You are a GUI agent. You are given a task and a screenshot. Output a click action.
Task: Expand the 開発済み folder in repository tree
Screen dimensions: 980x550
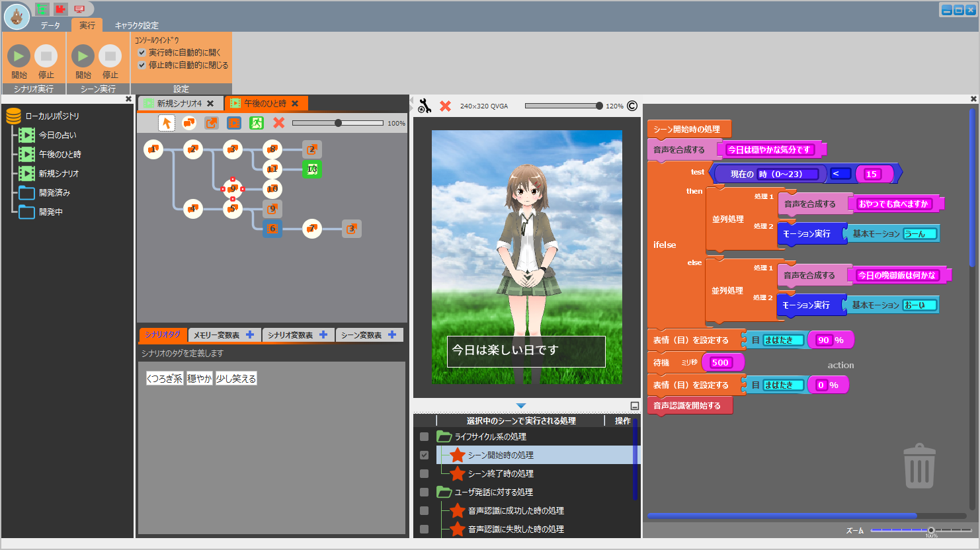coord(27,193)
